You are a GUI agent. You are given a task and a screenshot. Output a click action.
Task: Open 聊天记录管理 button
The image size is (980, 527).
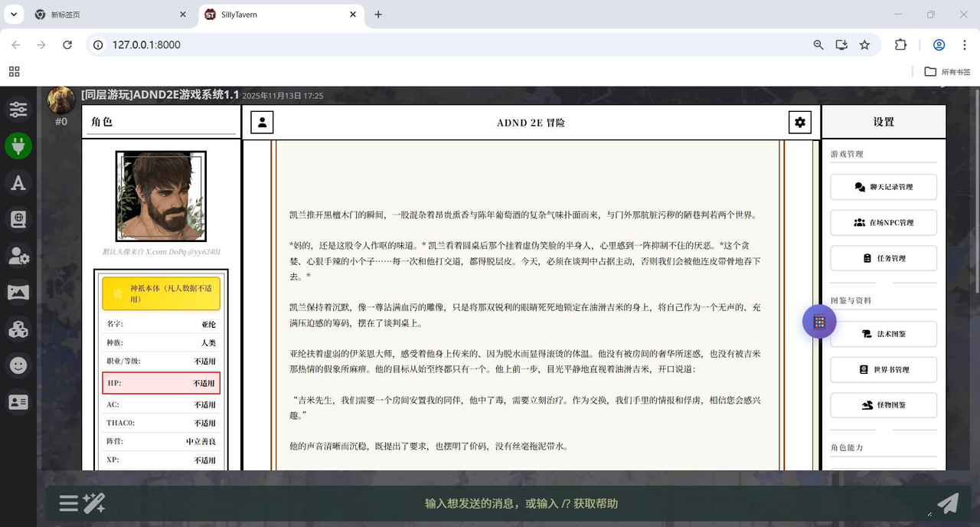pyautogui.click(x=884, y=187)
